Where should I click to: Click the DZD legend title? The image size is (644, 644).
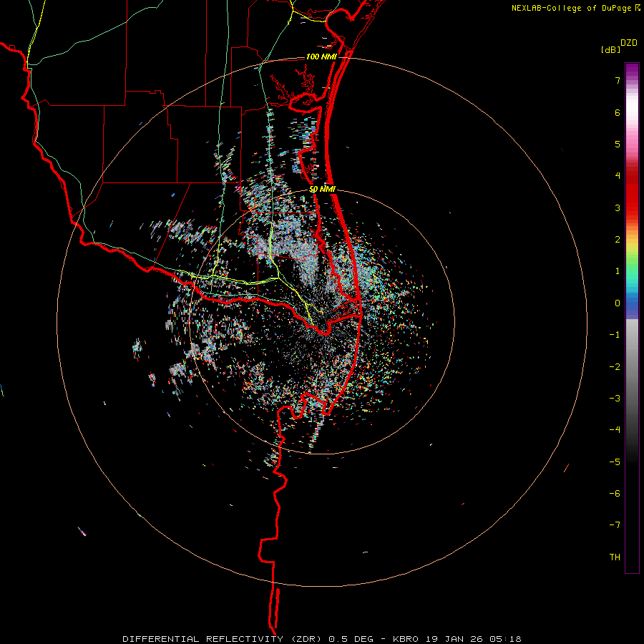click(x=629, y=43)
